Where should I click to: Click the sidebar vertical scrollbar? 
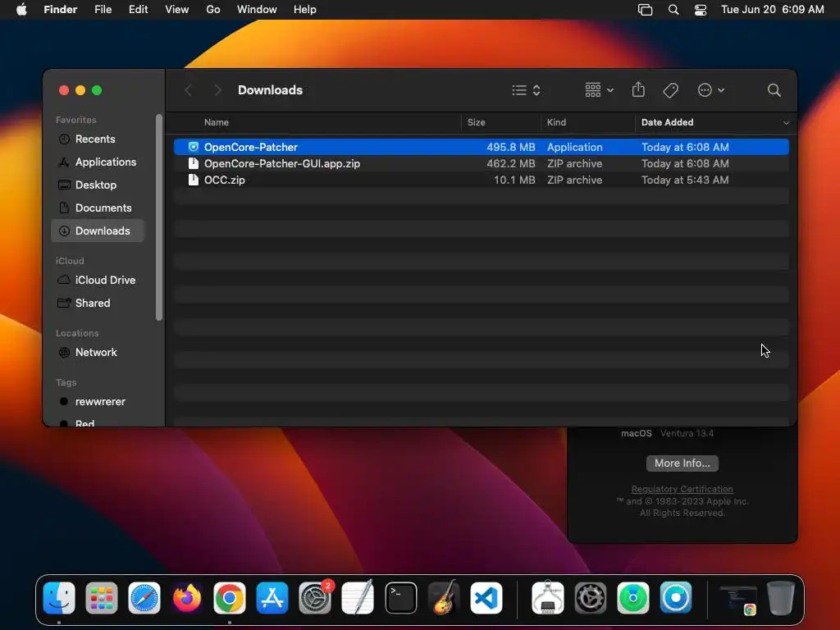coord(158,217)
